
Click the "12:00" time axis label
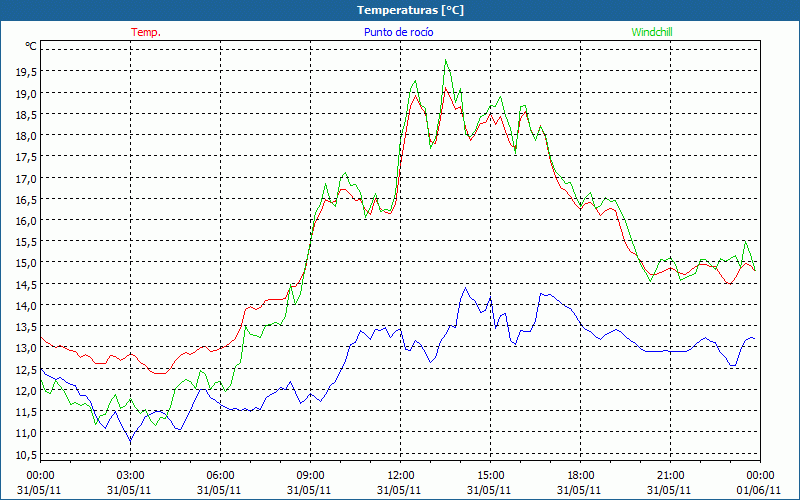click(401, 476)
